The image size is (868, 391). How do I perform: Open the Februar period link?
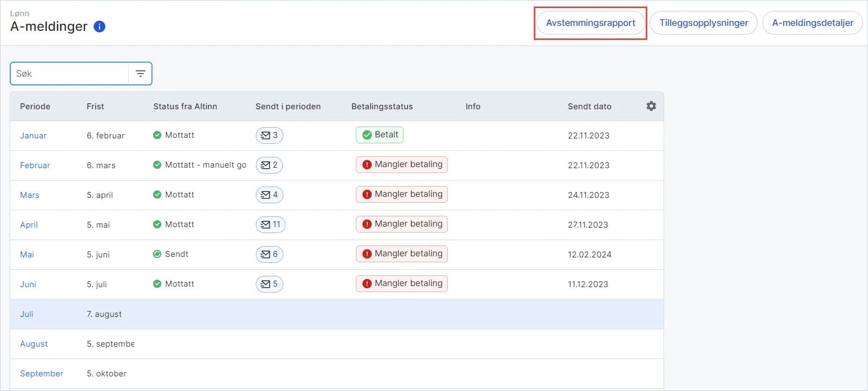35,165
